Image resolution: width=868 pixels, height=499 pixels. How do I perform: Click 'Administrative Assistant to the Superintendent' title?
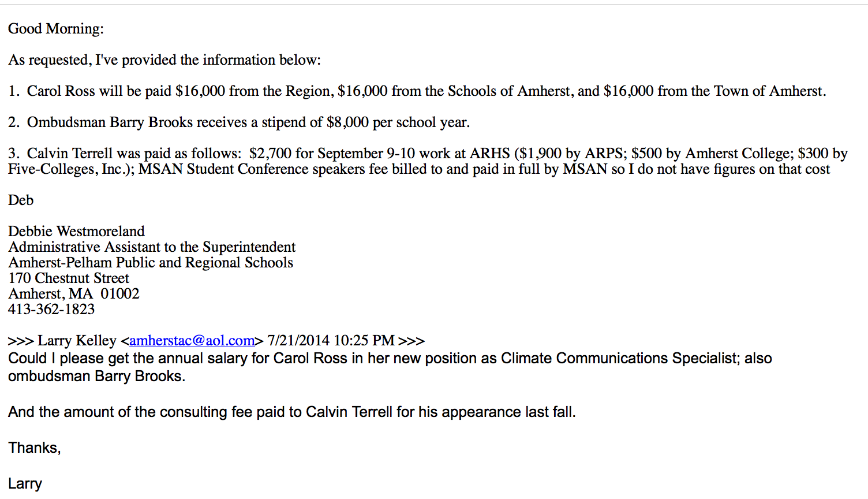pyautogui.click(x=152, y=247)
